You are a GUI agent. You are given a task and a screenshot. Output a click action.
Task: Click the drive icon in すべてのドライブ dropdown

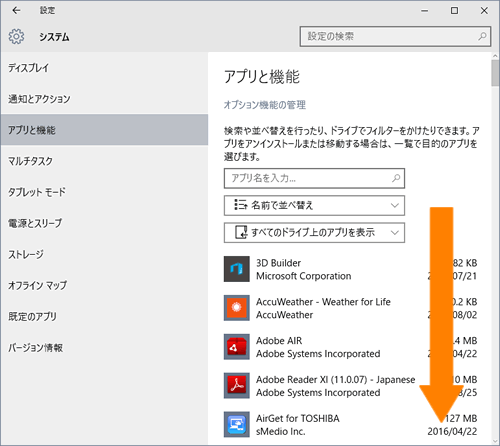(241, 232)
